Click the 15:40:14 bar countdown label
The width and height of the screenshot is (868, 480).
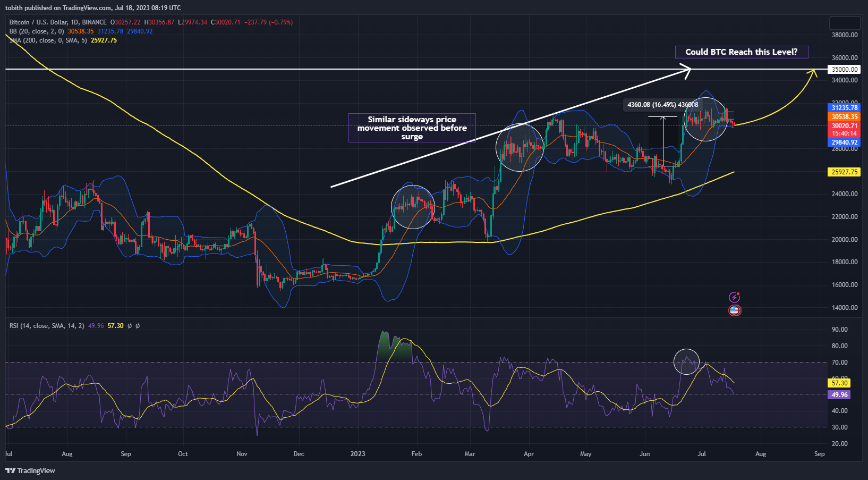point(844,133)
